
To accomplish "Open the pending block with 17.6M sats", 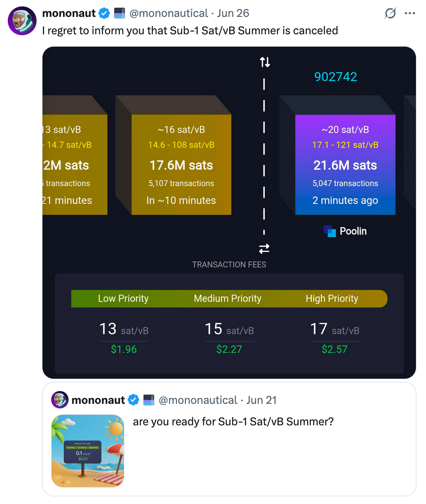I will pos(181,165).
